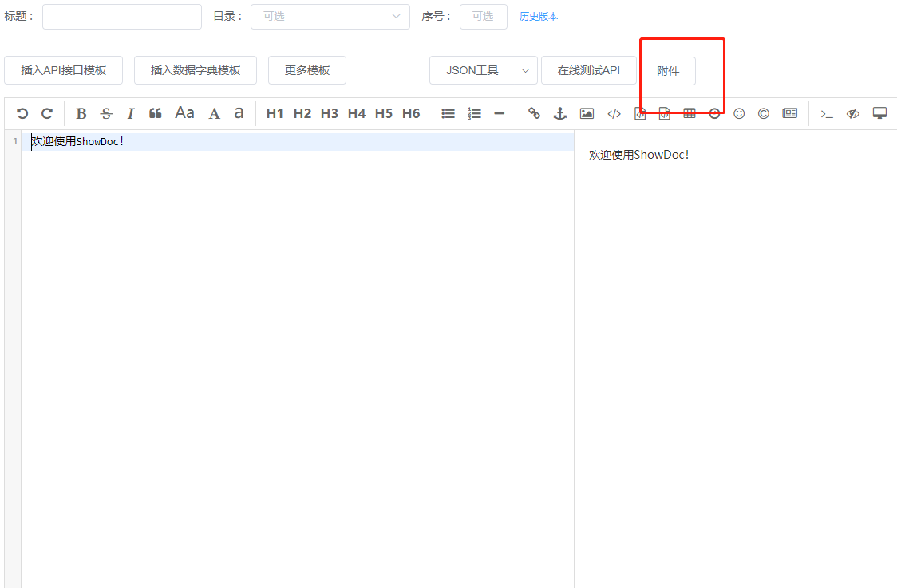Image resolution: width=897 pixels, height=588 pixels.
Task: Click preview pane text 欢迎使用ShowDoc!
Action: pyautogui.click(x=639, y=155)
